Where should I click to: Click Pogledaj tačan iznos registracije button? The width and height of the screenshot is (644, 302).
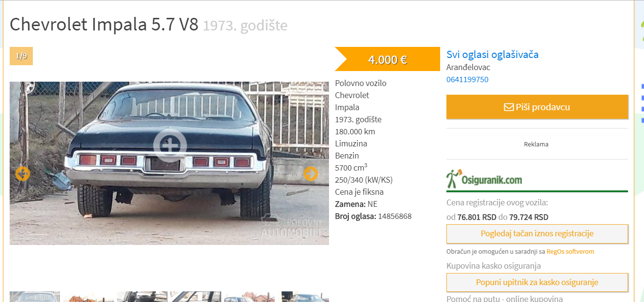537,234
